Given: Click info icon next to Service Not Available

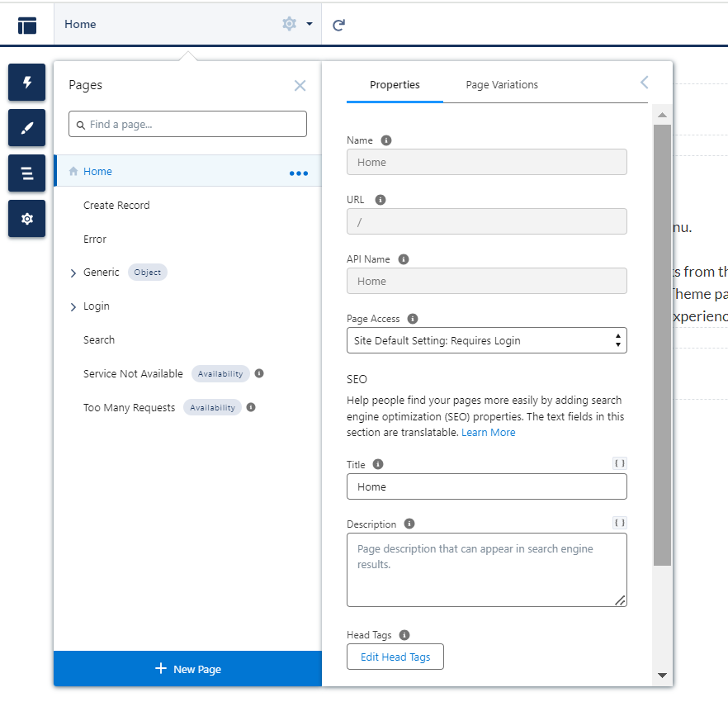Looking at the screenshot, I should (x=259, y=373).
